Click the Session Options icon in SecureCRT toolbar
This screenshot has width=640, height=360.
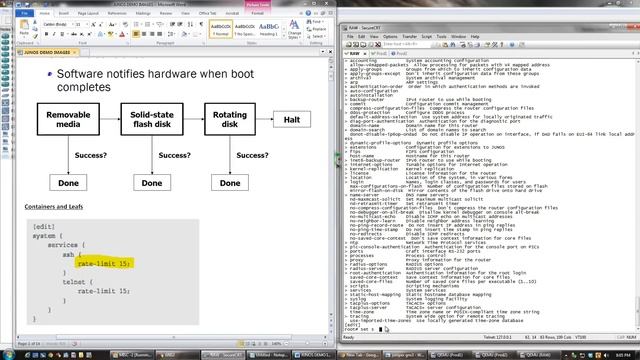487,44
